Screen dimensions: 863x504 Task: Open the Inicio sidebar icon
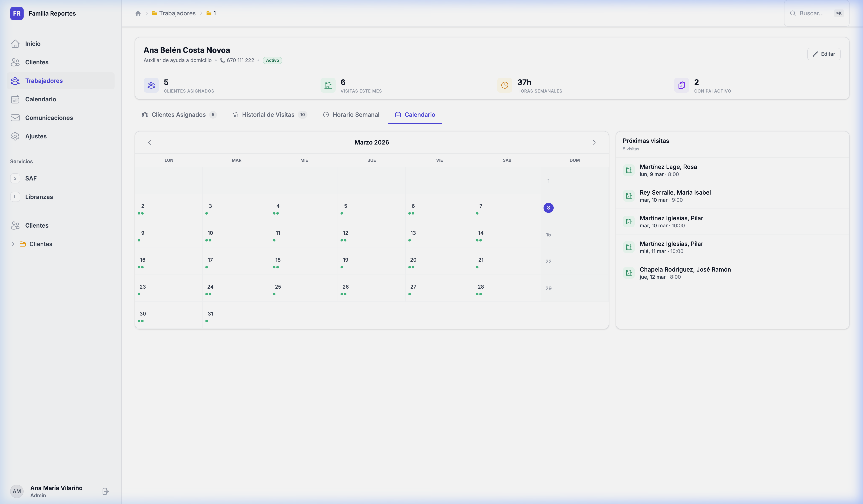(x=15, y=44)
